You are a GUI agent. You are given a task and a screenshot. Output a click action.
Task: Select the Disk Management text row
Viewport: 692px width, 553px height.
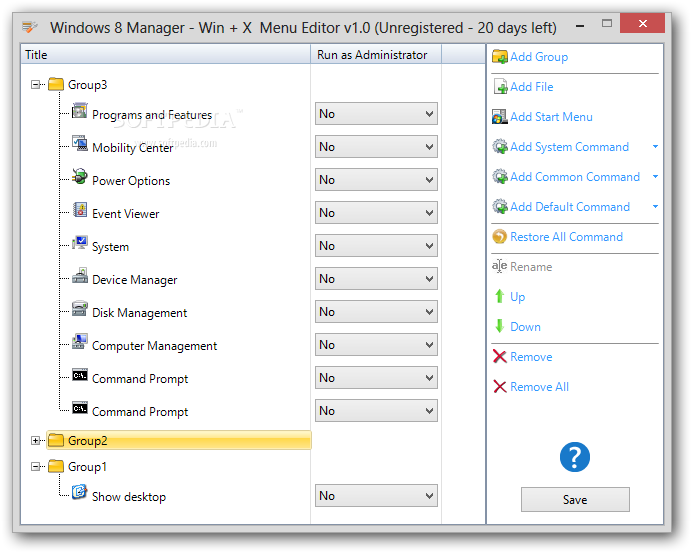(139, 313)
